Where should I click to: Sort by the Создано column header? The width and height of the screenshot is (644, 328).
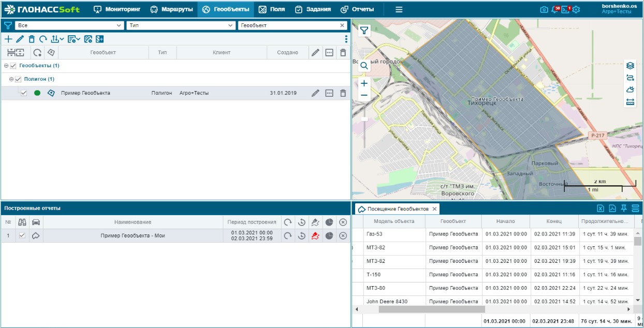(287, 52)
